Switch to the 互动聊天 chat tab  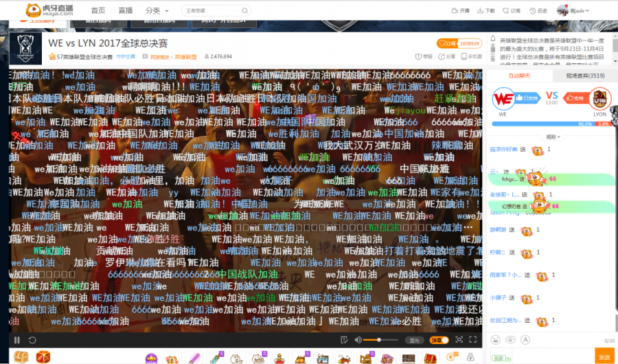(520, 76)
